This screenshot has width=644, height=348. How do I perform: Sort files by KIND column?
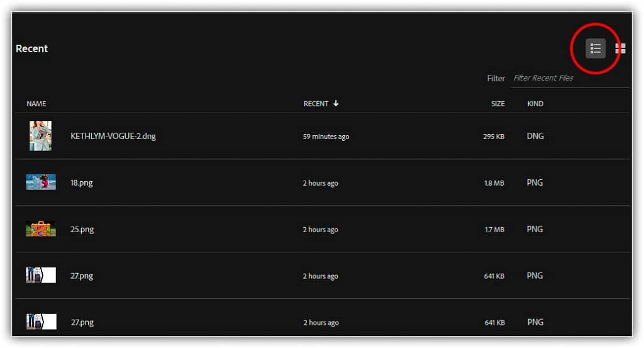535,104
